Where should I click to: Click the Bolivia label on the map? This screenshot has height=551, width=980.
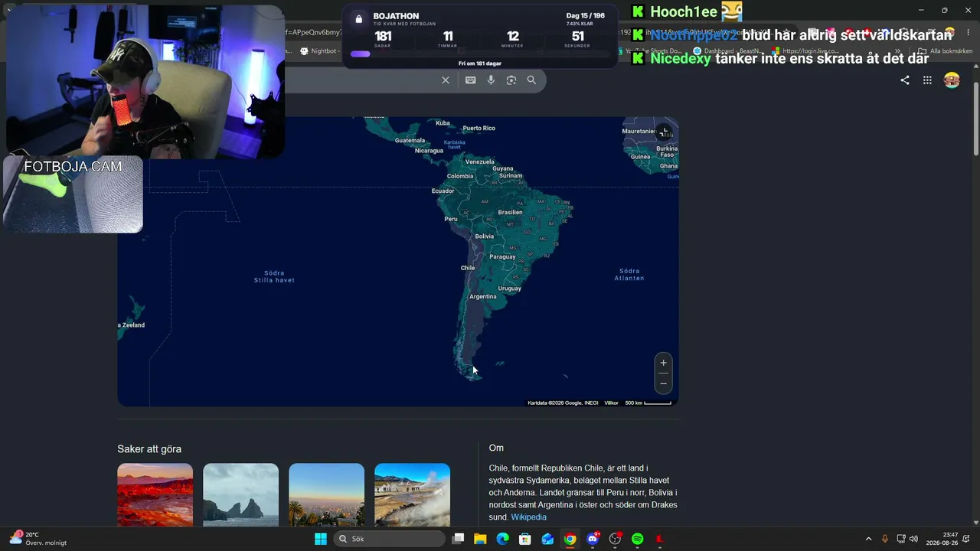click(x=485, y=236)
